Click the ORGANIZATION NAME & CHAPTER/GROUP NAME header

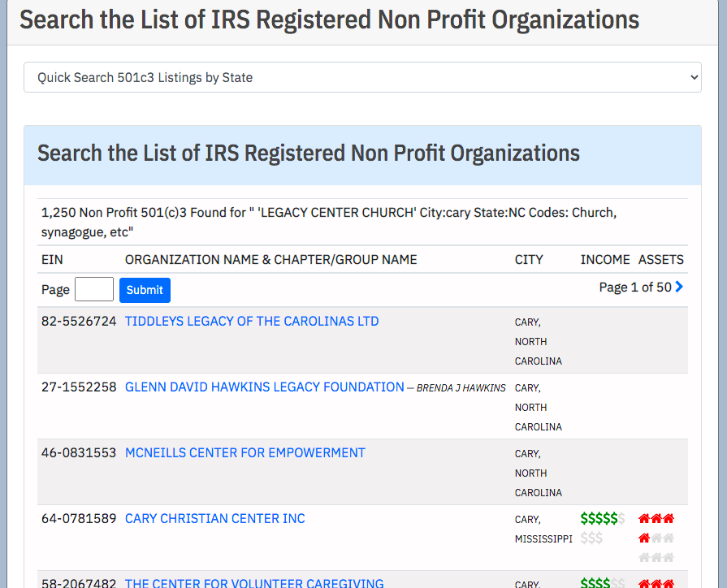coord(270,260)
